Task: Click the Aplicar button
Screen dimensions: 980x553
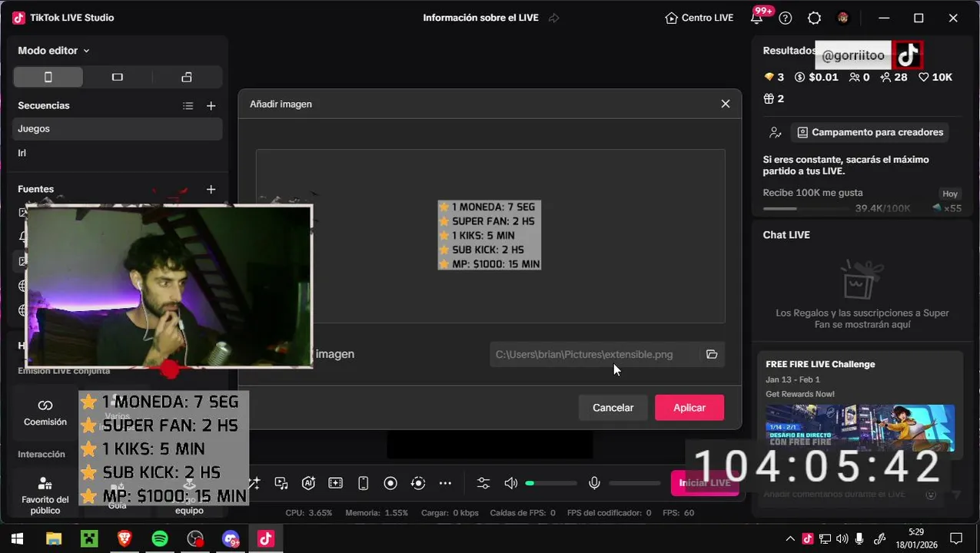Action: [689, 408]
